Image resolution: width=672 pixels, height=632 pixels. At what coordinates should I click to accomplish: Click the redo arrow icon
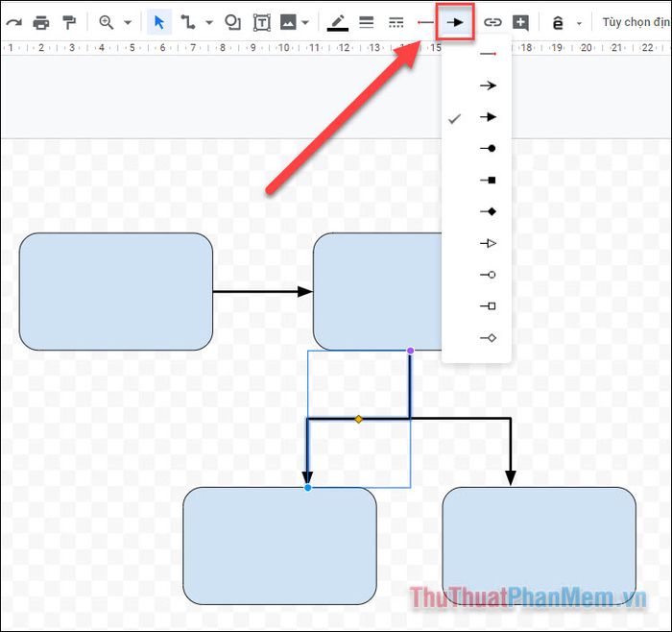click(x=13, y=22)
